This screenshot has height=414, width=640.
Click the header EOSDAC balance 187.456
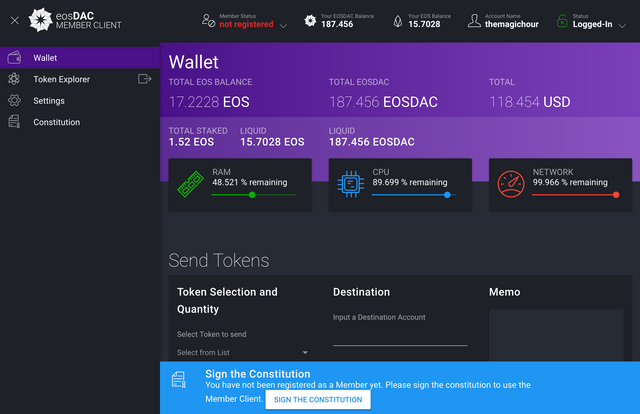(x=337, y=24)
